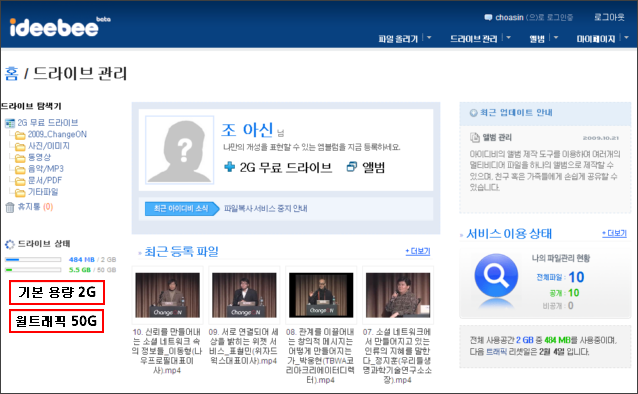Open file title 08. 관계를 이끌어내는 mp4
The width and height of the screenshot is (638, 394).
(320, 356)
